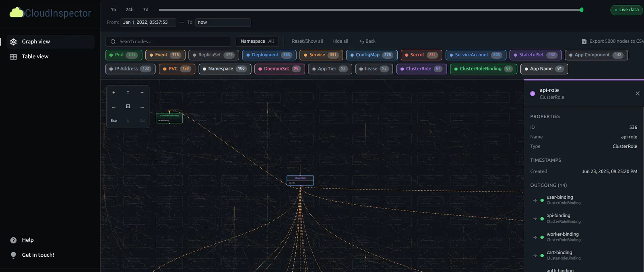Toggle the IP Address node filter
Image resolution: width=644 pixels, height=272 pixels.
click(130, 69)
